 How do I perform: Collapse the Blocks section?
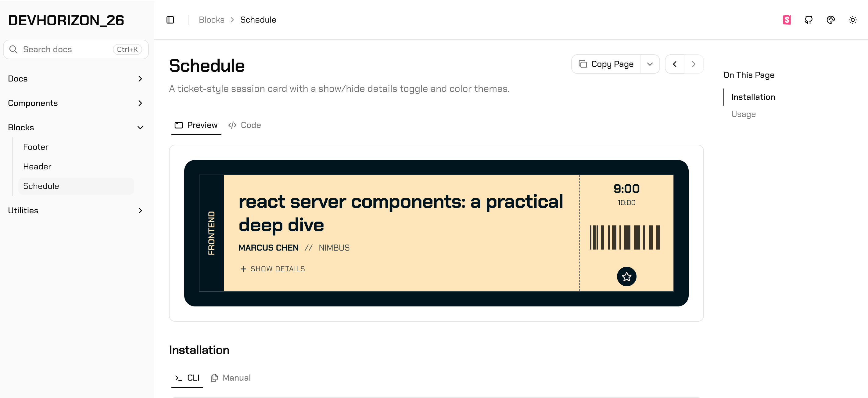point(76,128)
